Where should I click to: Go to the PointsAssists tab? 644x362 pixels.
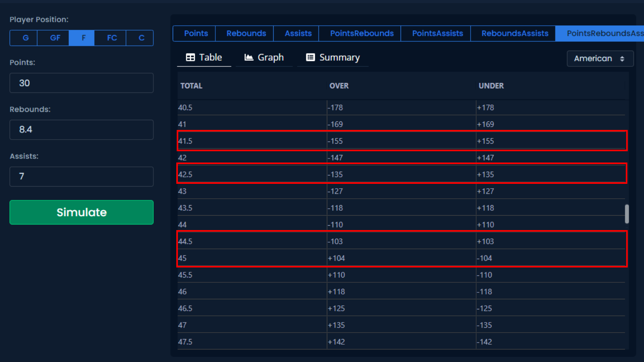click(437, 33)
